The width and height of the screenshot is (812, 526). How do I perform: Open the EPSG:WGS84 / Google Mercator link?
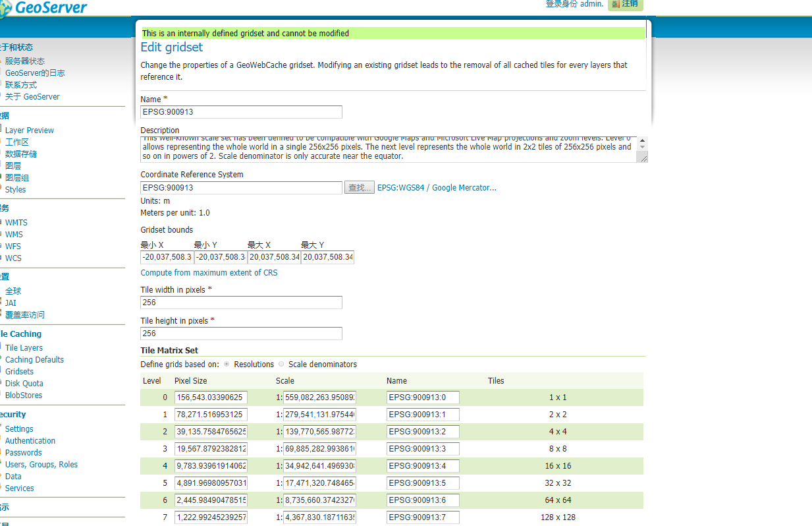point(437,188)
